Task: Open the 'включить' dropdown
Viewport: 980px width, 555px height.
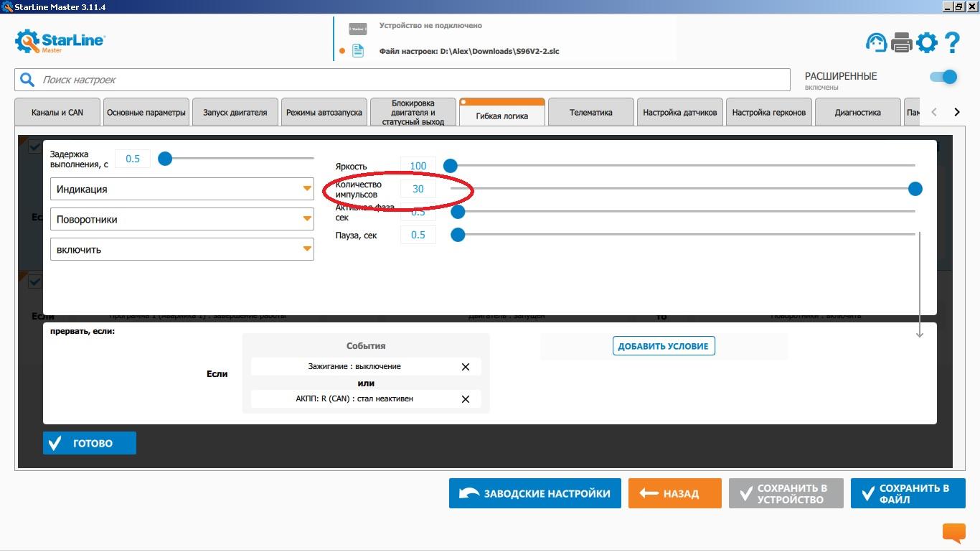Action: coord(182,250)
